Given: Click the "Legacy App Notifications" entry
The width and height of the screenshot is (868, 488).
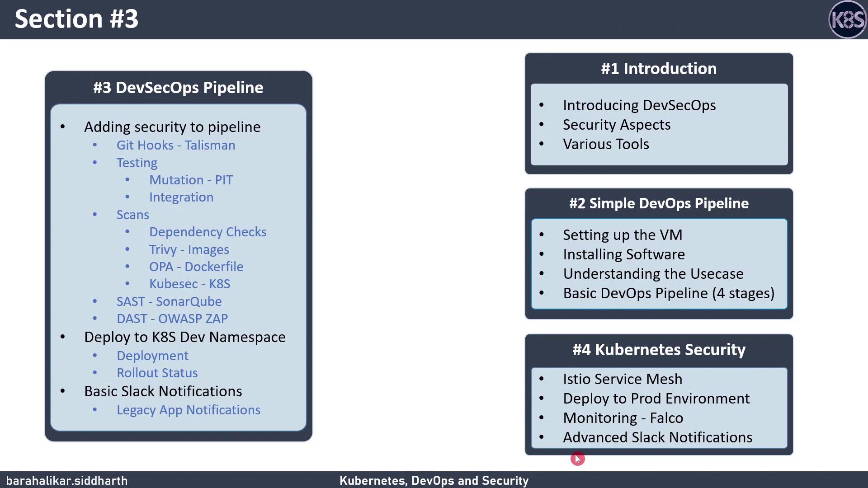Looking at the screenshot, I should click(x=188, y=410).
